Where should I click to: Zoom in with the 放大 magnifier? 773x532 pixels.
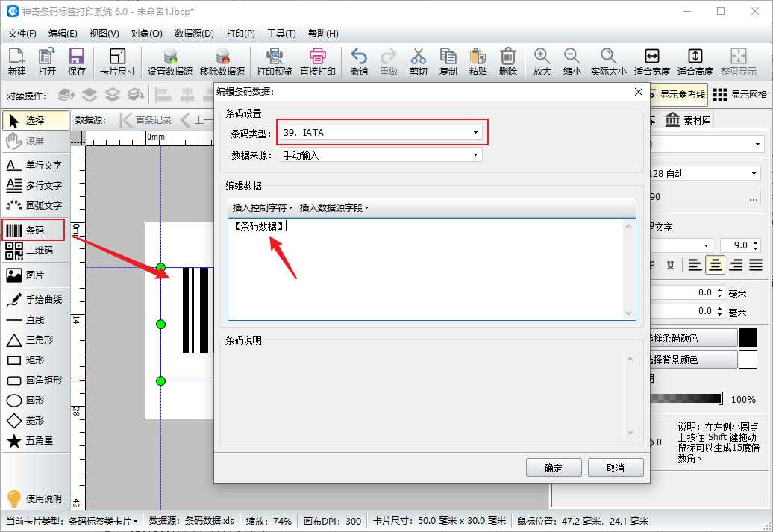coord(542,62)
